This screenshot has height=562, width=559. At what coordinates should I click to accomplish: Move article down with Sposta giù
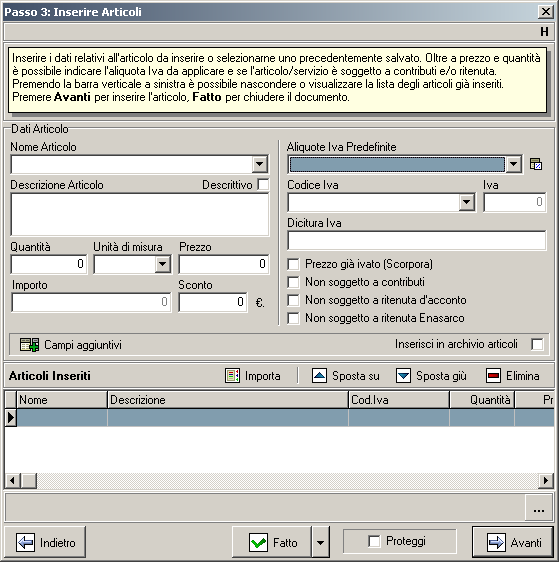431,376
